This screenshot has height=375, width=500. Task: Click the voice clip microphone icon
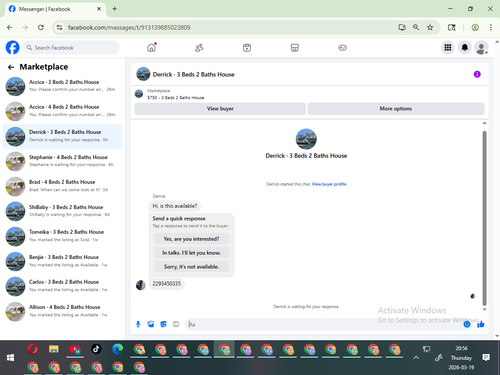[138, 324]
